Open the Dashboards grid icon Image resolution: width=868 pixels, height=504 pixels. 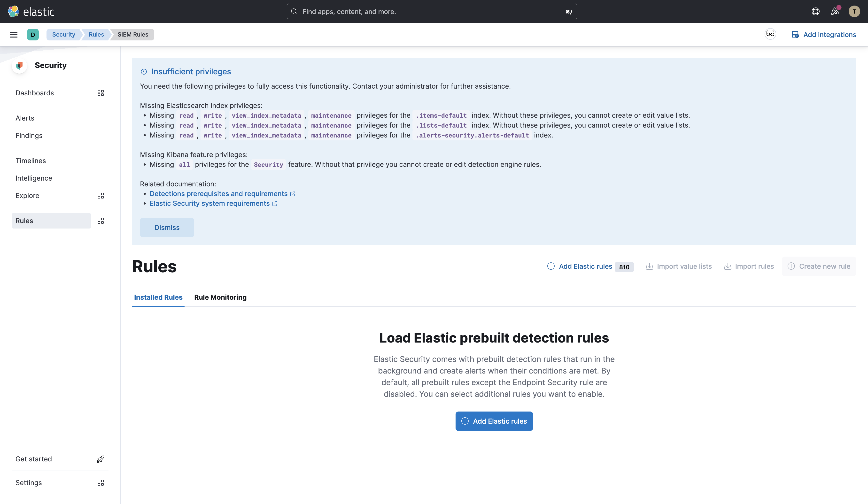point(101,93)
